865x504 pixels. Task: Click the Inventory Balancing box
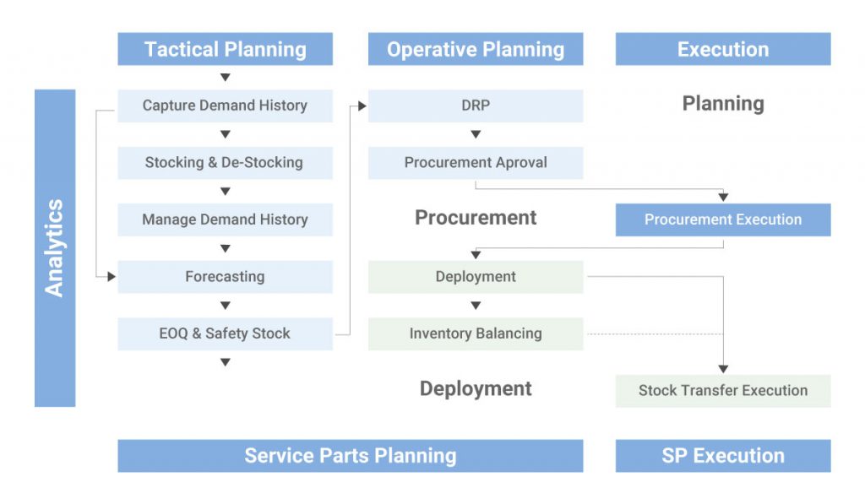click(x=476, y=333)
